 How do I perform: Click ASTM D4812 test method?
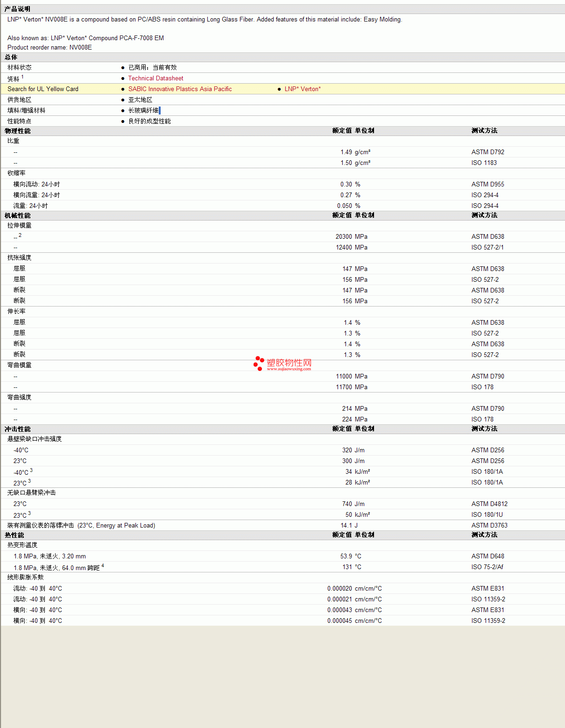489,504
